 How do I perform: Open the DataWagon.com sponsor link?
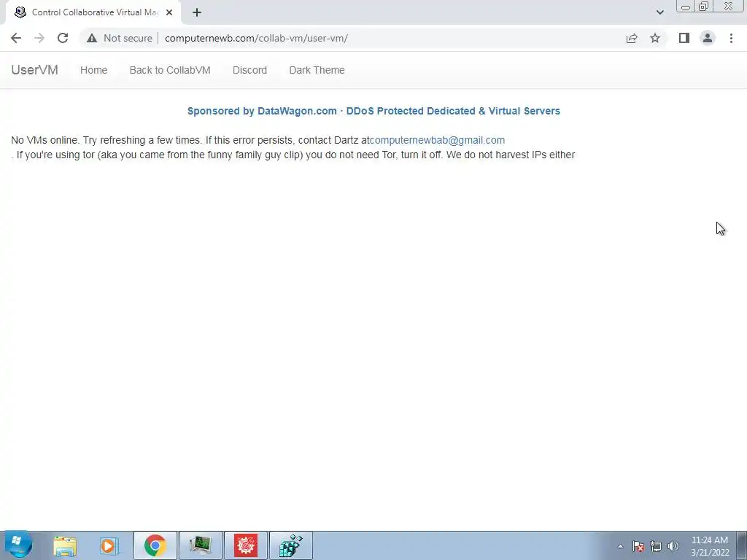[373, 111]
